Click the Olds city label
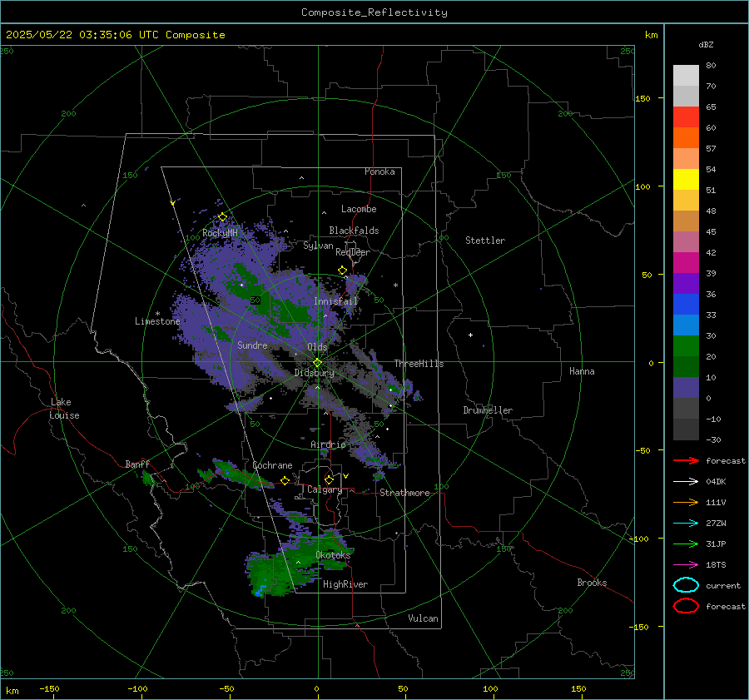Screen dimensions: 749x700 [317, 347]
